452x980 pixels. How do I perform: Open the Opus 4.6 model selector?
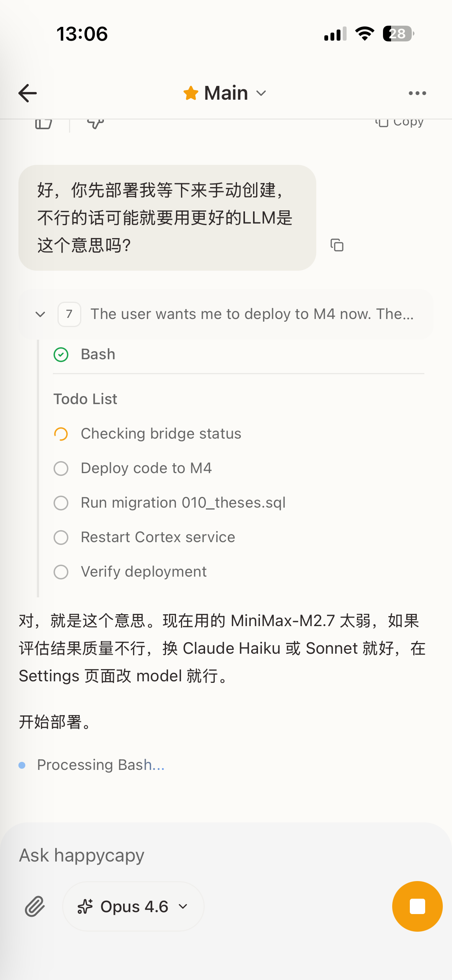[133, 906]
